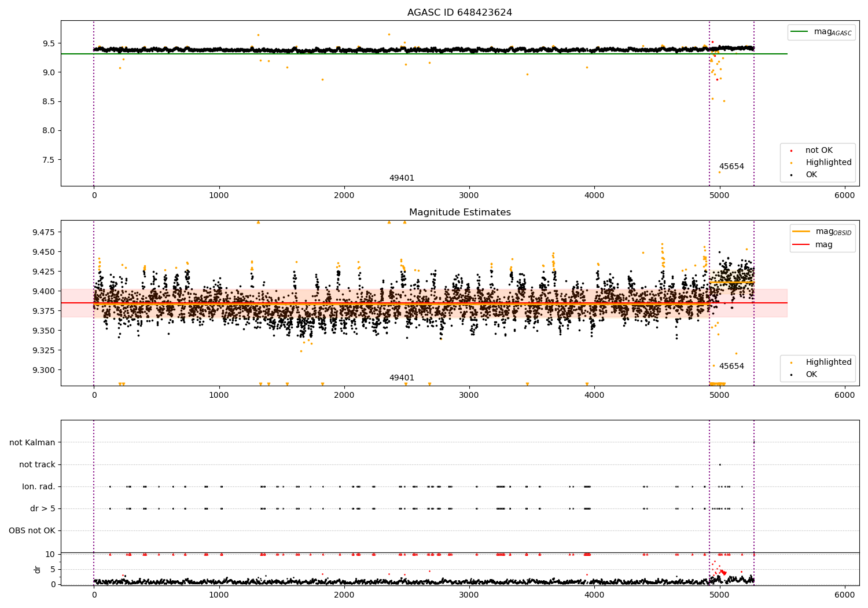Click the 9.300 tick label on middle plot
Image resolution: width=868 pixels, height=608 pixels.
coord(44,370)
